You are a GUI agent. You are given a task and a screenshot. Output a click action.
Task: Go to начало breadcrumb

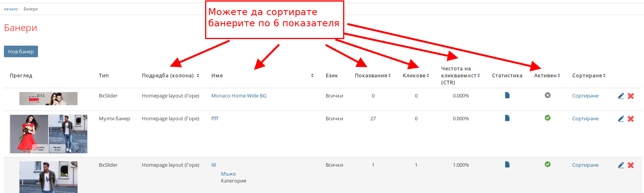pyautogui.click(x=11, y=9)
